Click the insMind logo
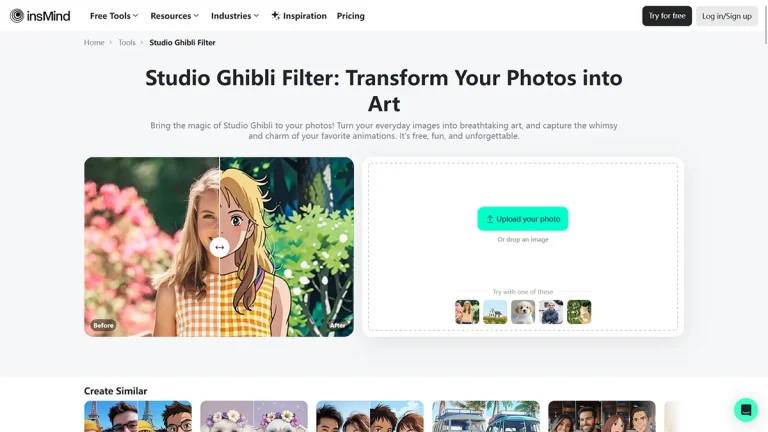 point(40,16)
